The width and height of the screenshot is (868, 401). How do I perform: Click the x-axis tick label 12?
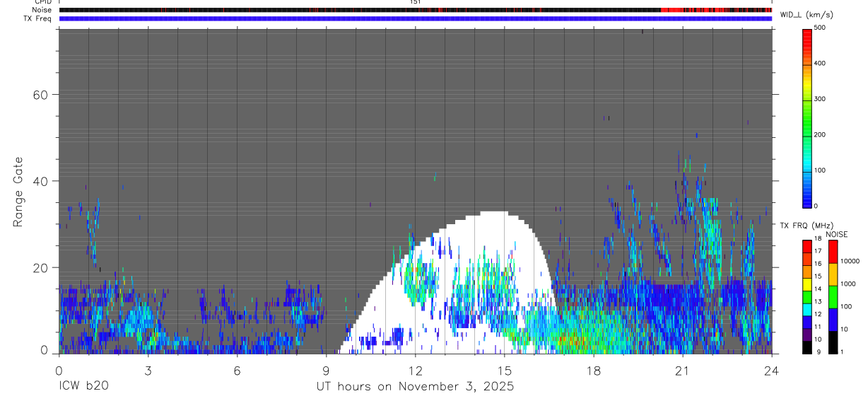click(x=415, y=370)
